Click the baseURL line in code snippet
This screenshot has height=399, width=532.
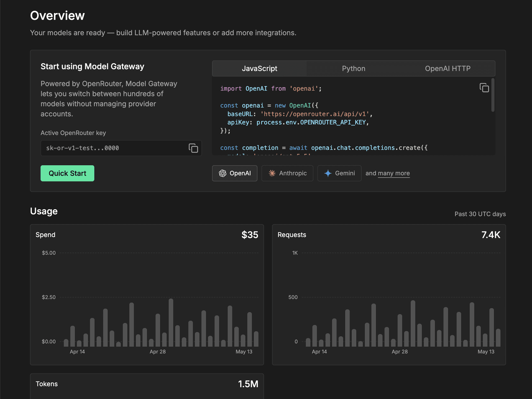pyautogui.click(x=300, y=114)
